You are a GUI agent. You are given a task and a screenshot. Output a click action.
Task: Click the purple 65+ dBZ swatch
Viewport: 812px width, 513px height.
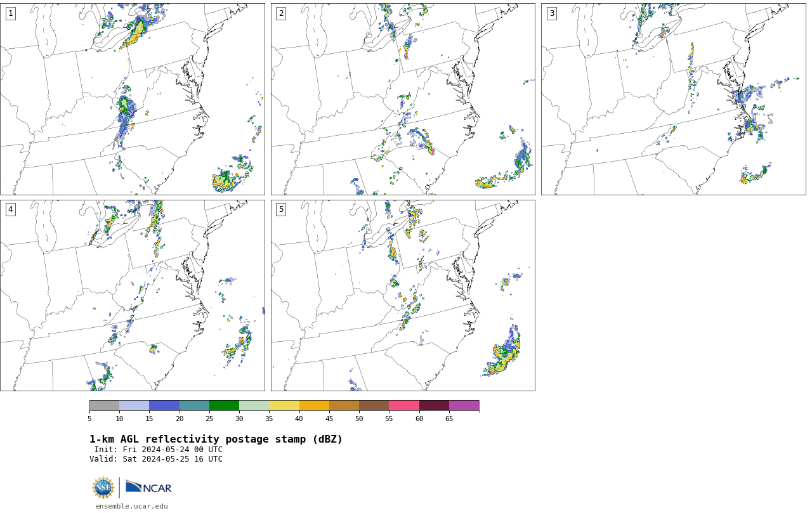click(x=464, y=406)
